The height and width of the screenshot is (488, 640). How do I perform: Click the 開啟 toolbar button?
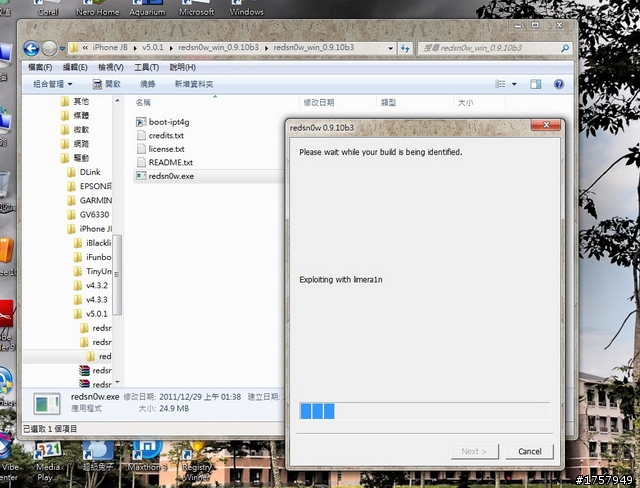tap(107, 84)
